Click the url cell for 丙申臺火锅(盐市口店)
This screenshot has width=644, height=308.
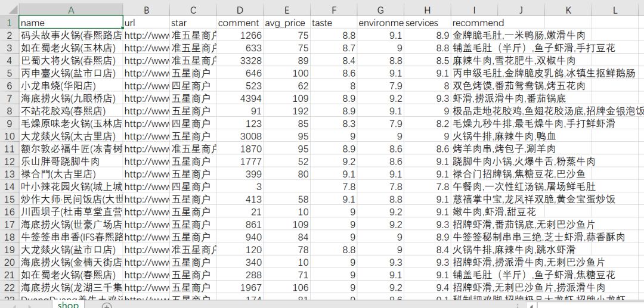click(147, 73)
